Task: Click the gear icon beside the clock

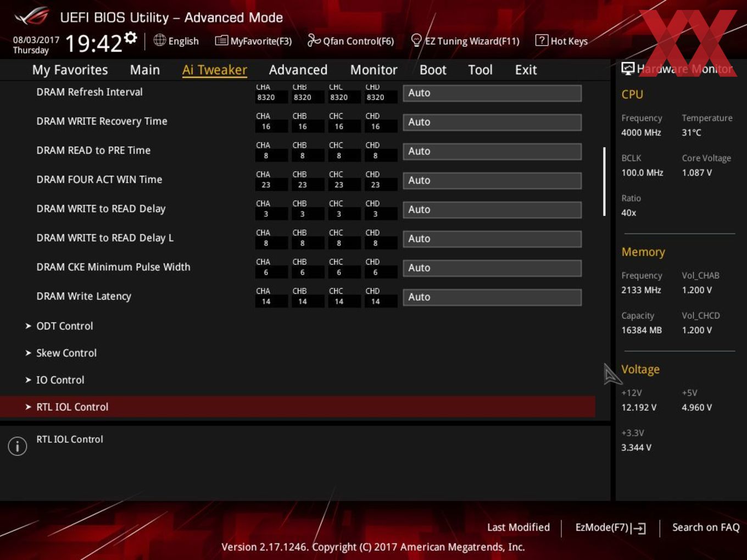Action: (x=131, y=37)
